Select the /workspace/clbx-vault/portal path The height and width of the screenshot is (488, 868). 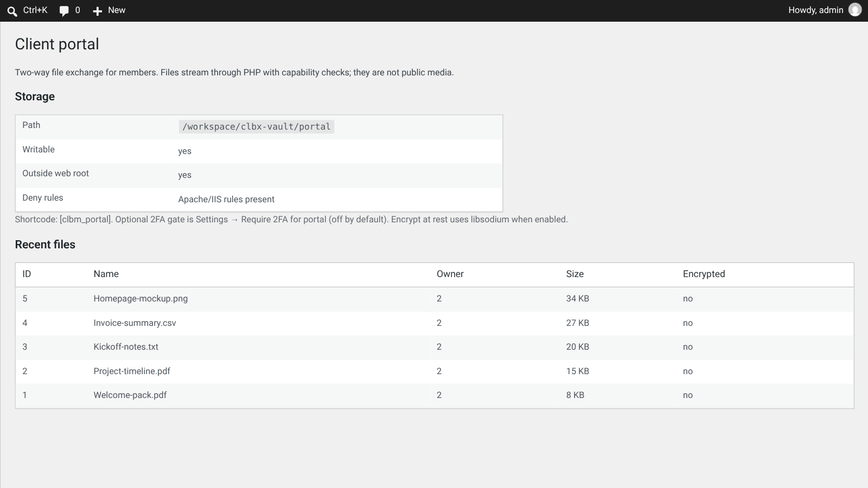pos(257,126)
